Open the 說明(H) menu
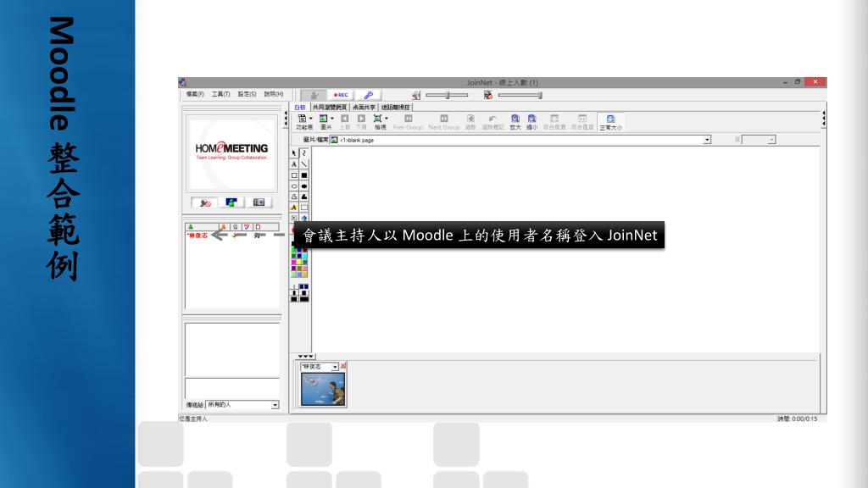 [274, 94]
